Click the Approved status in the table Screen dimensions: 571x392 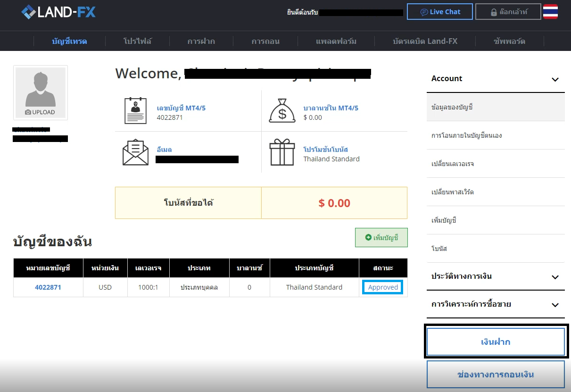point(383,287)
